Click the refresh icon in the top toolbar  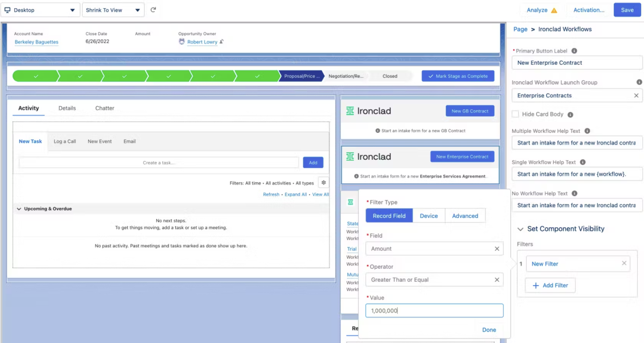(153, 10)
